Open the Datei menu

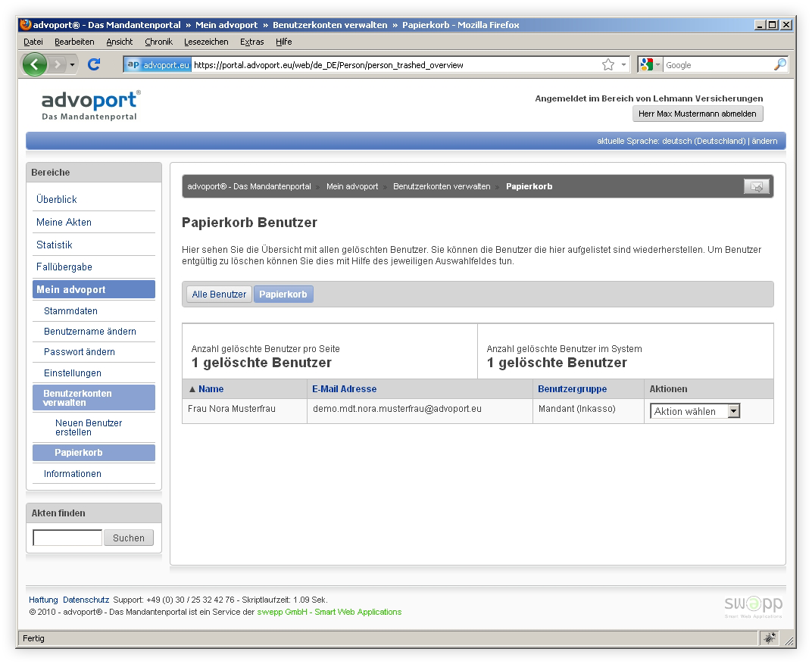tap(33, 42)
